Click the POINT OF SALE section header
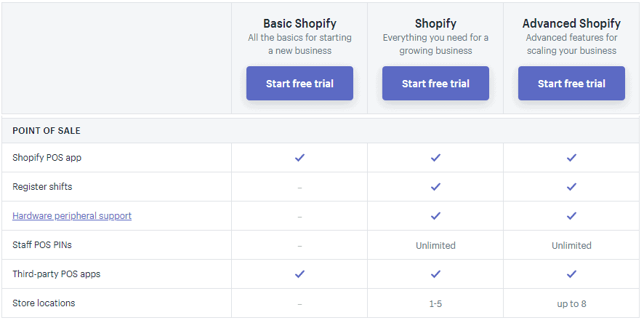644x323 pixels. (47, 131)
